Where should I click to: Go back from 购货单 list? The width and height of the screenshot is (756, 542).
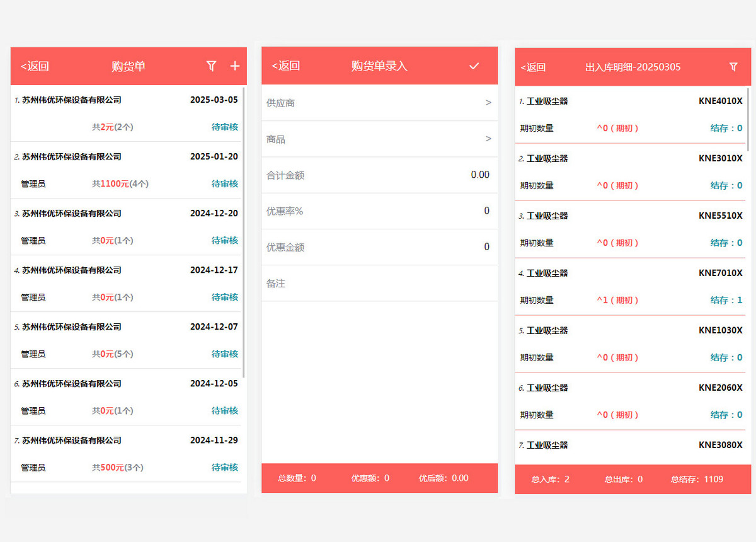[35, 66]
